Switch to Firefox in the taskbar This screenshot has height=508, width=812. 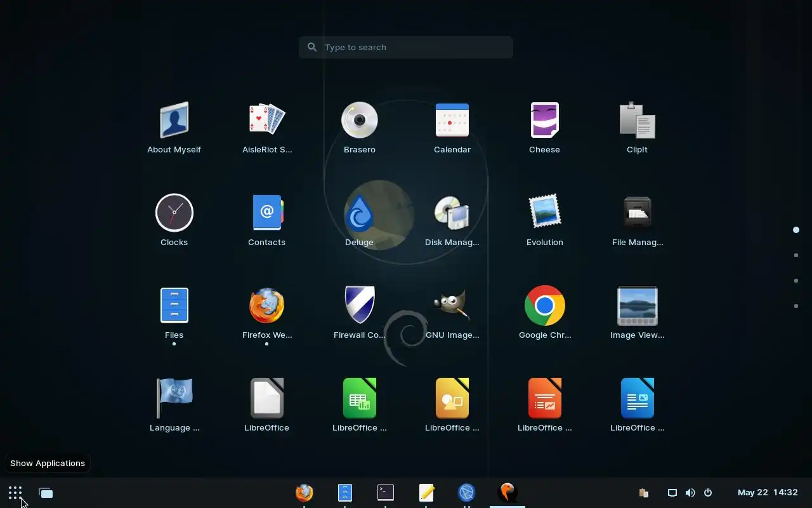coord(304,492)
